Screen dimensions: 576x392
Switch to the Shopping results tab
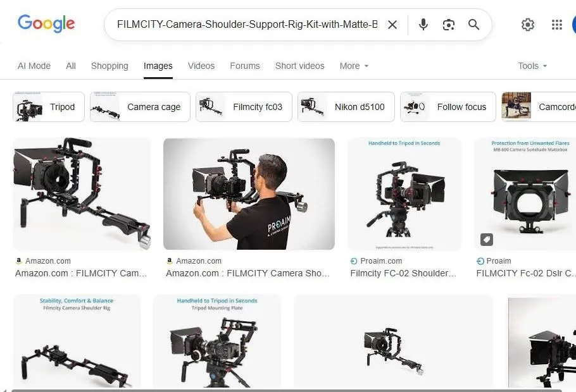(109, 66)
